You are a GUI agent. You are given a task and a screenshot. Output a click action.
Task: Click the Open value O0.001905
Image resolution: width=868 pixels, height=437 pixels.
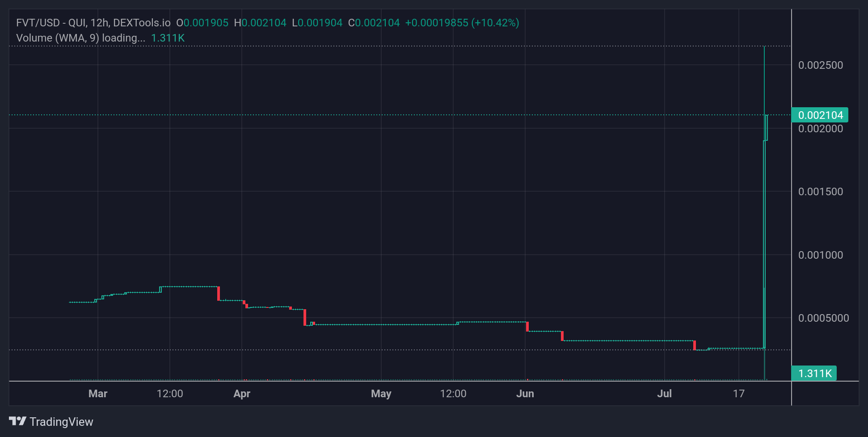pos(202,23)
